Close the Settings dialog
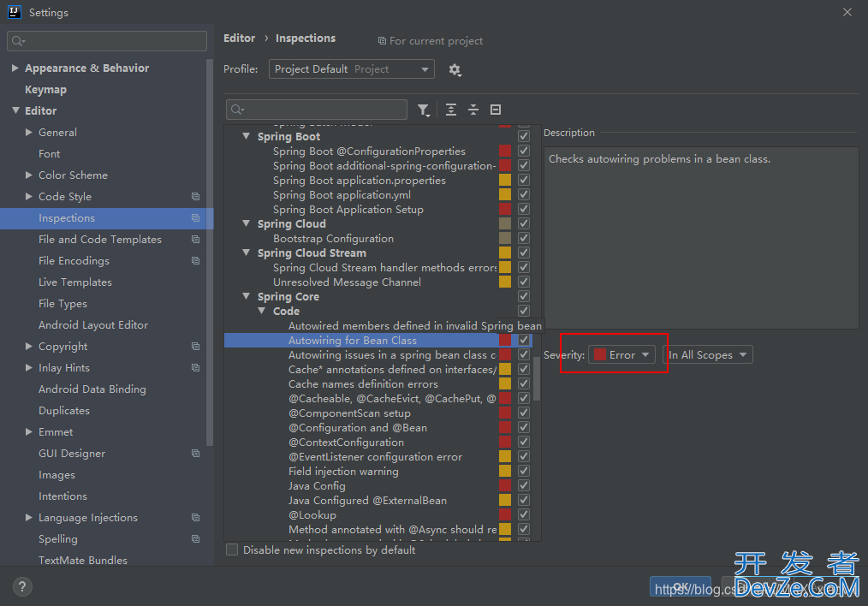The width and height of the screenshot is (868, 606). (847, 12)
